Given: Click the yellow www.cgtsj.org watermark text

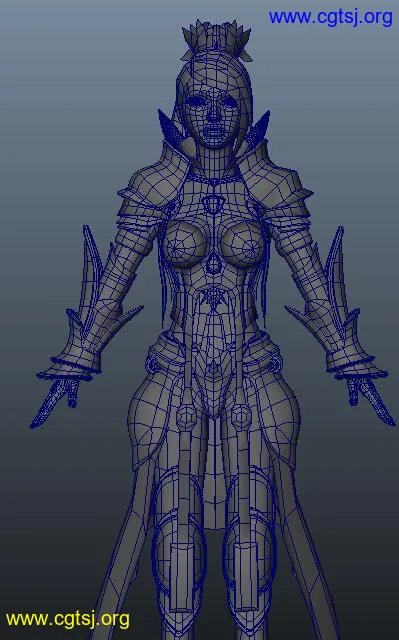Looking at the screenshot, I should (68, 619).
